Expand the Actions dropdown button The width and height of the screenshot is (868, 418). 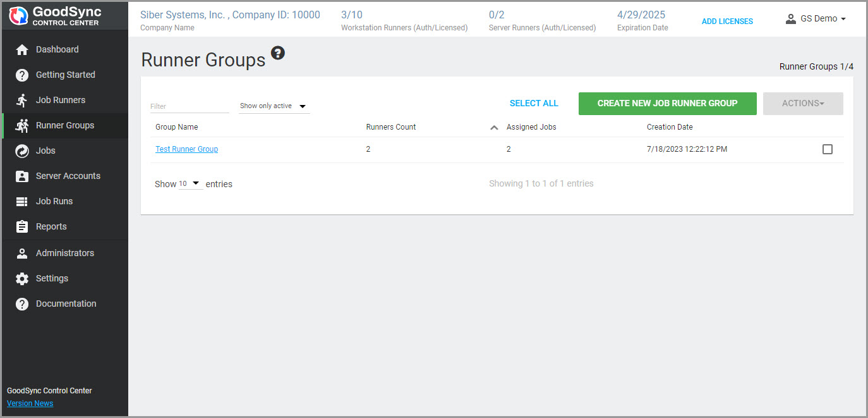click(x=802, y=103)
